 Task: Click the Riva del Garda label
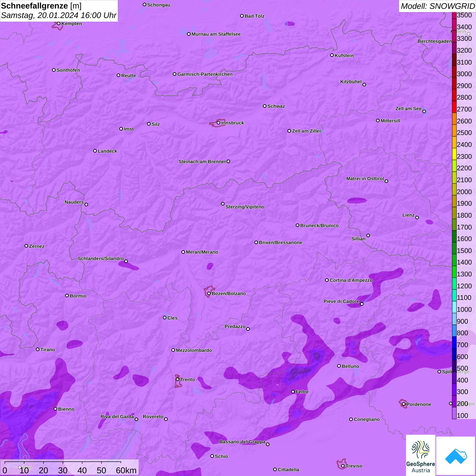(x=117, y=417)
